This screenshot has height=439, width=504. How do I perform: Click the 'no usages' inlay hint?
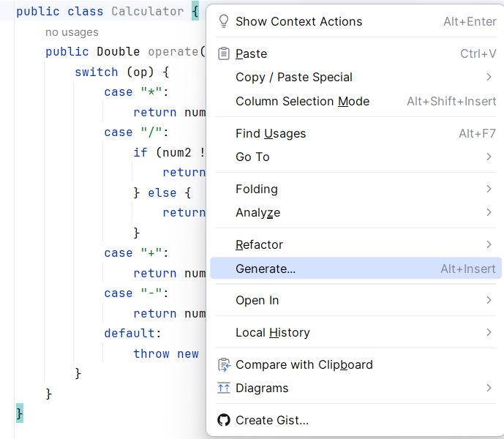[x=72, y=32]
